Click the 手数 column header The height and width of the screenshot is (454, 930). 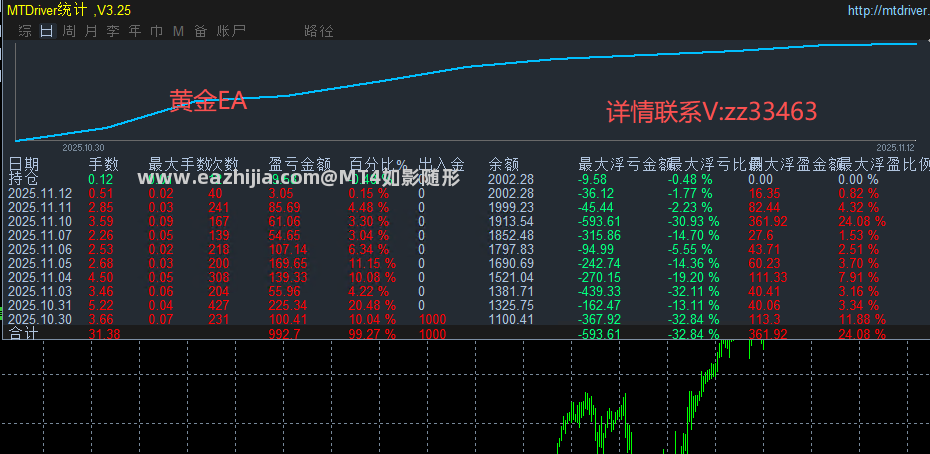[104, 164]
